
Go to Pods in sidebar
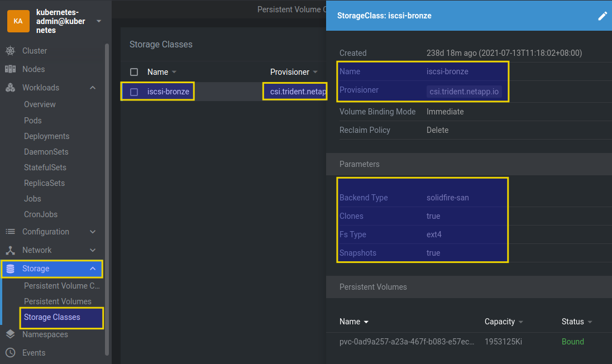click(33, 121)
